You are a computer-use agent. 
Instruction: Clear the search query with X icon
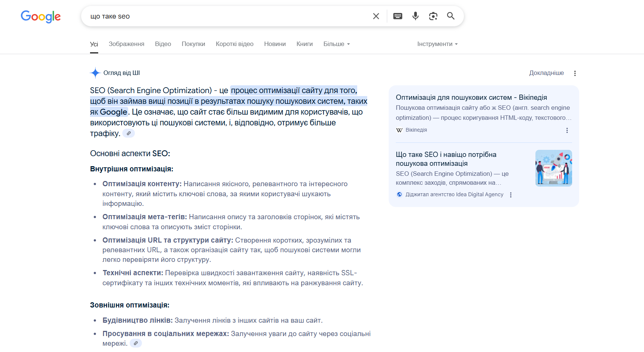[x=376, y=16]
